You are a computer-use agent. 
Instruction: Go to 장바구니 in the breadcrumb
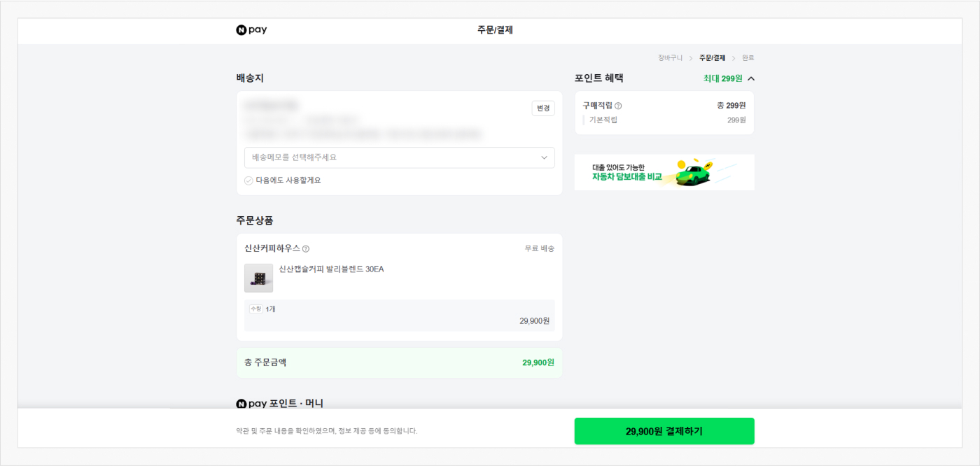pos(670,58)
